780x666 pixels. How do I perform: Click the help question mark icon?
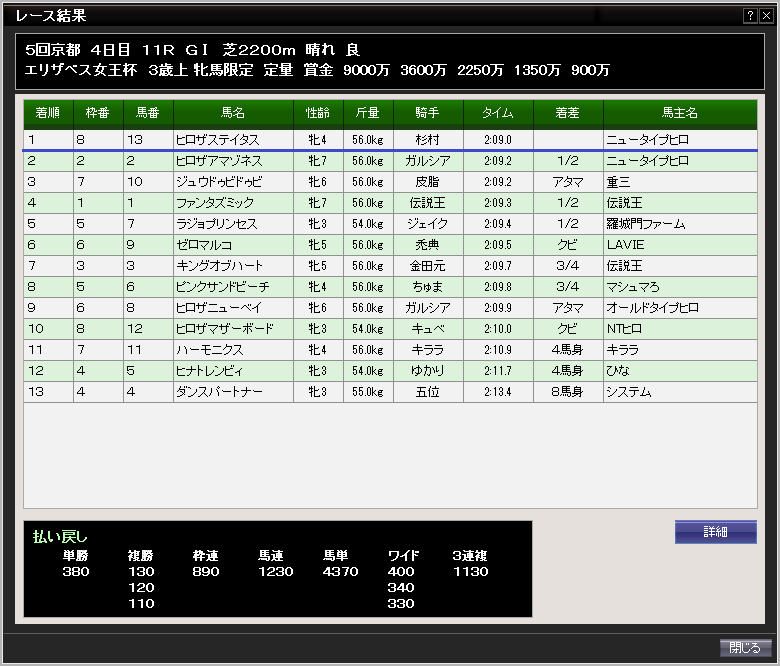click(750, 16)
